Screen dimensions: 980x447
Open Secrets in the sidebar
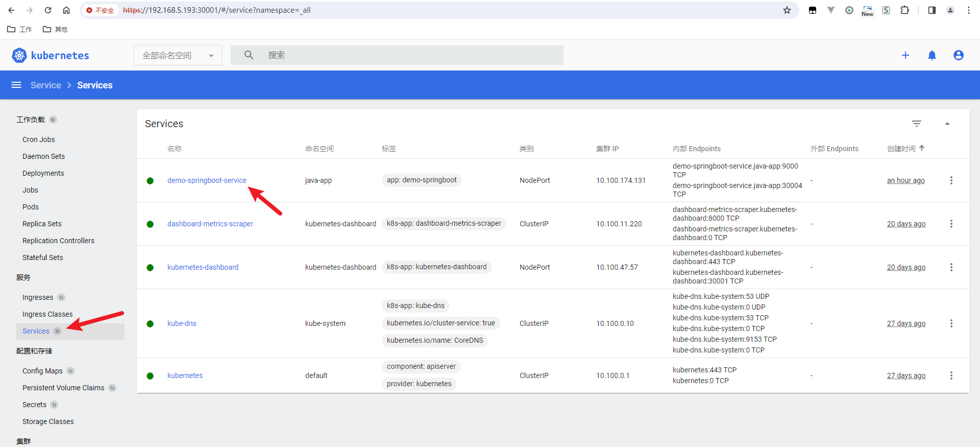(34, 405)
